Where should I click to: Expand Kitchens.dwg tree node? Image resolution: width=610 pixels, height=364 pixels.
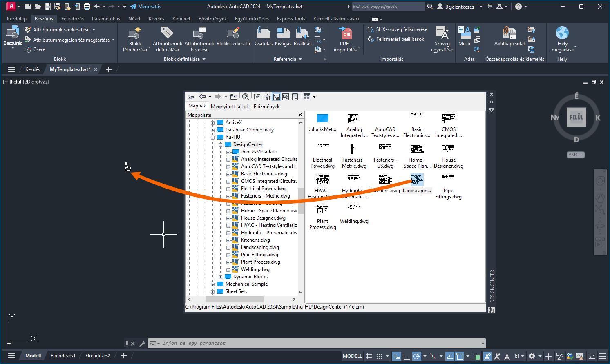[228, 240]
